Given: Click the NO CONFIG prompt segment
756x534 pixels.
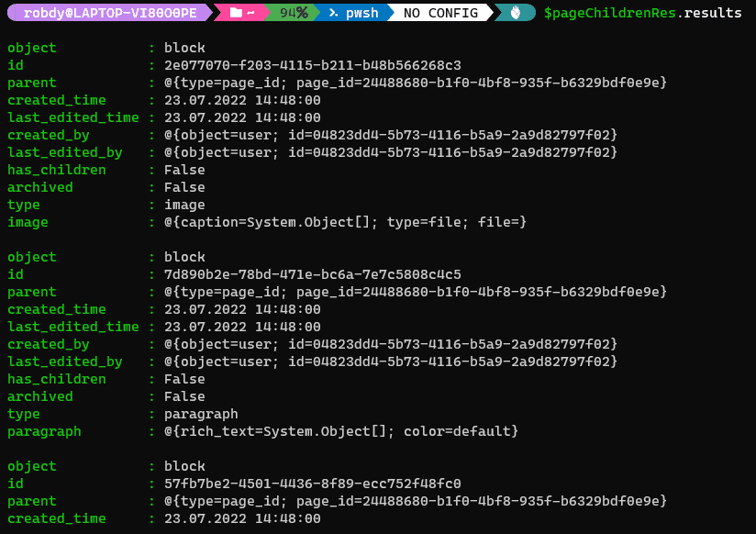Looking at the screenshot, I should (440, 13).
